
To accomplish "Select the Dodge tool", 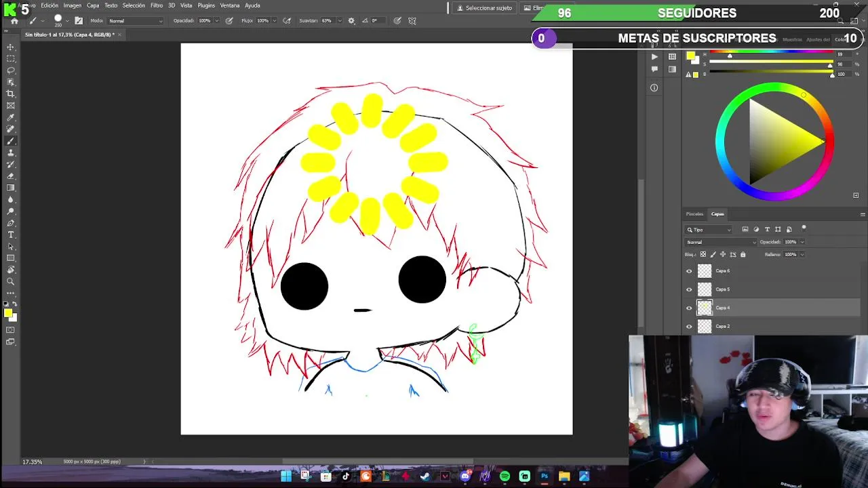I will tap(11, 211).
